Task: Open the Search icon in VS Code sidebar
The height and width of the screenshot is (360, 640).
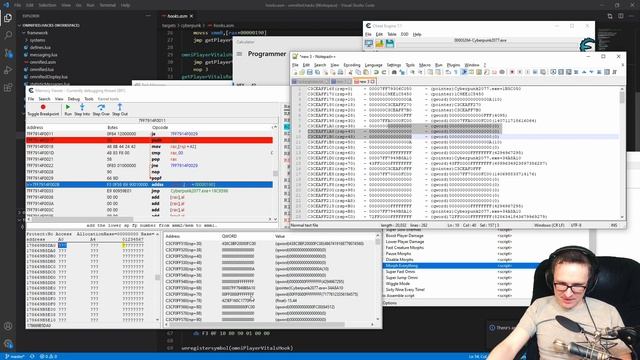Action: [x=8, y=35]
